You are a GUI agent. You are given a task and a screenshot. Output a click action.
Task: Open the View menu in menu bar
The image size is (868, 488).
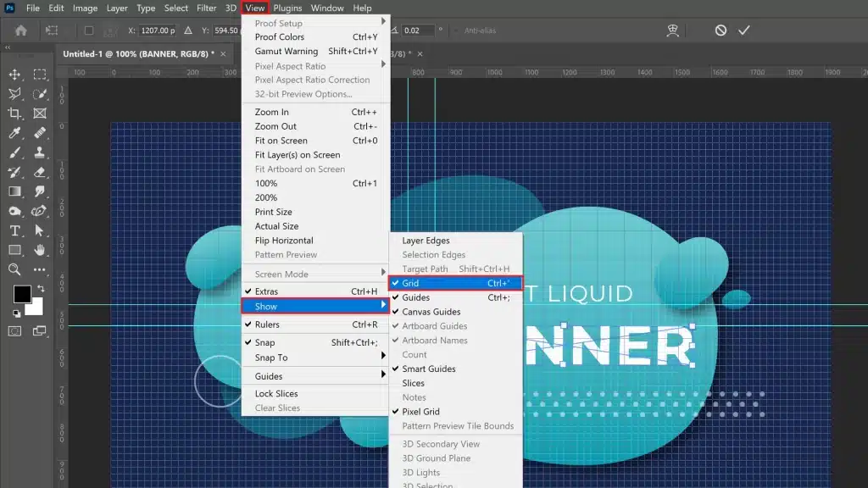coord(255,8)
